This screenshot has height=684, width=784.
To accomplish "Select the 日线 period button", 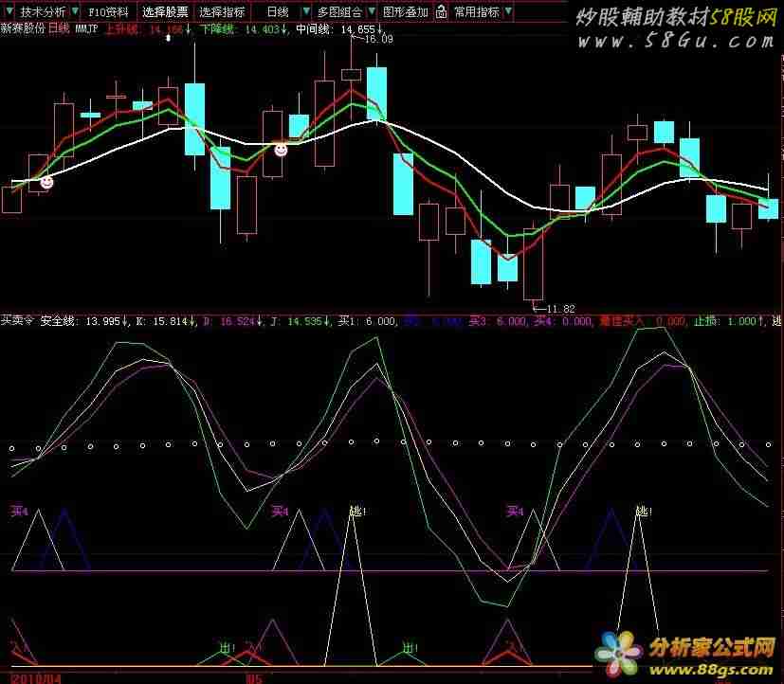I will [278, 11].
